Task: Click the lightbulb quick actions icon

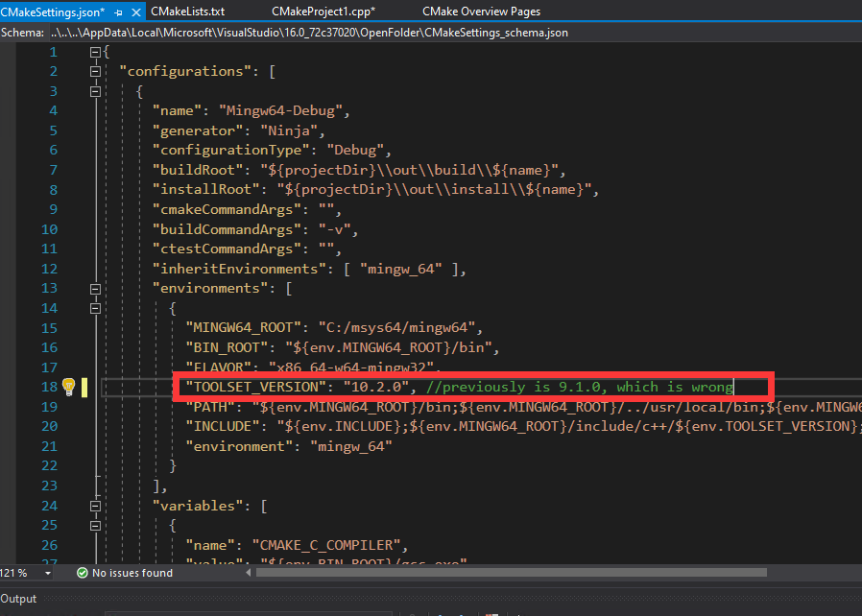Action: [68, 386]
